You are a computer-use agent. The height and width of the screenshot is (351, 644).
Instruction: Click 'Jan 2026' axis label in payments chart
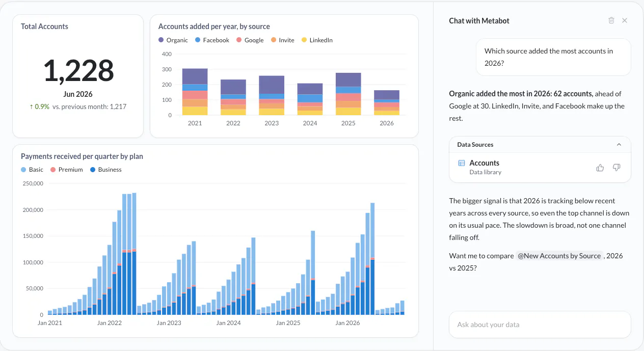pos(347,323)
